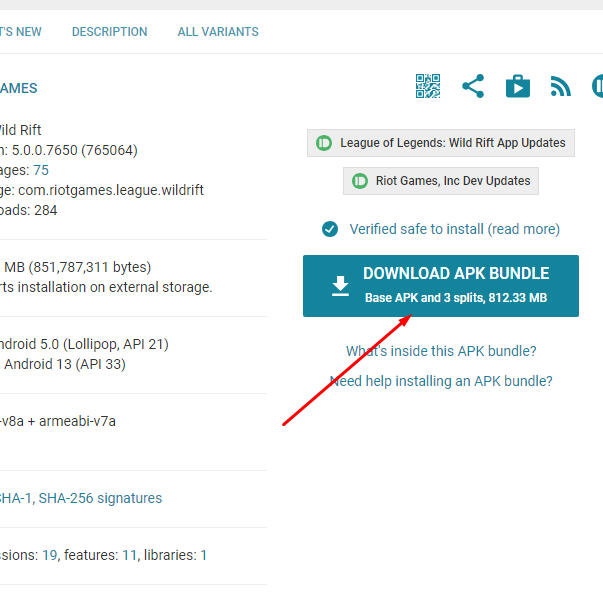Screen dimensions: 603x603
Task: Open the QR code icon
Action: point(428,87)
